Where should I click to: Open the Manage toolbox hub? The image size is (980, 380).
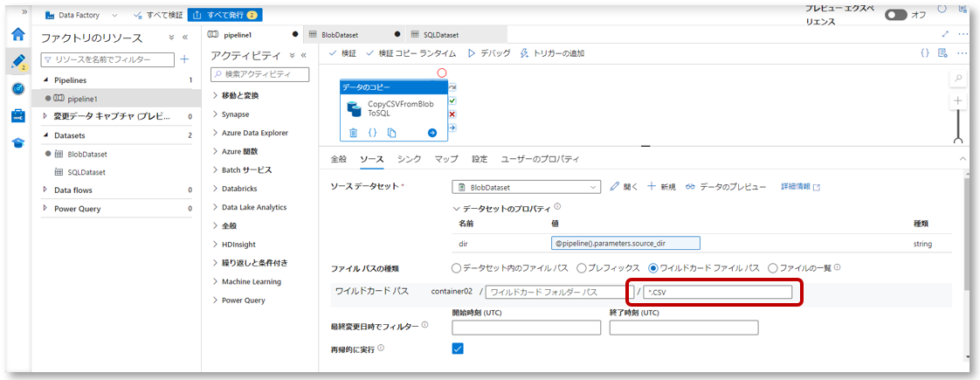pyautogui.click(x=18, y=115)
